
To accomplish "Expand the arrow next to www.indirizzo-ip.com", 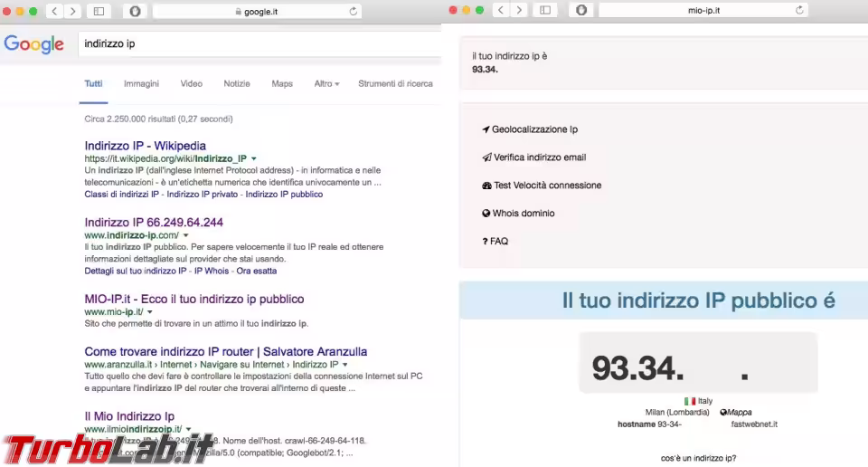I will pos(186,235).
